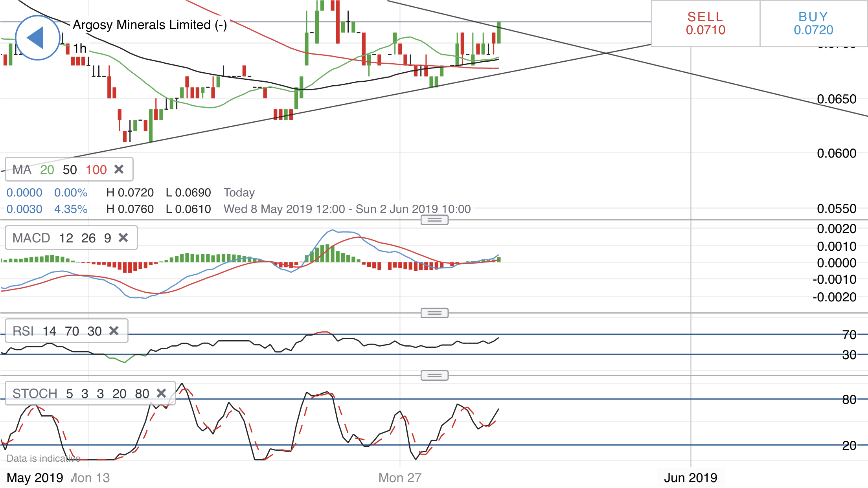Click the Mon 27 date label
Viewport: 868px width, 488px height.
point(400,478)
